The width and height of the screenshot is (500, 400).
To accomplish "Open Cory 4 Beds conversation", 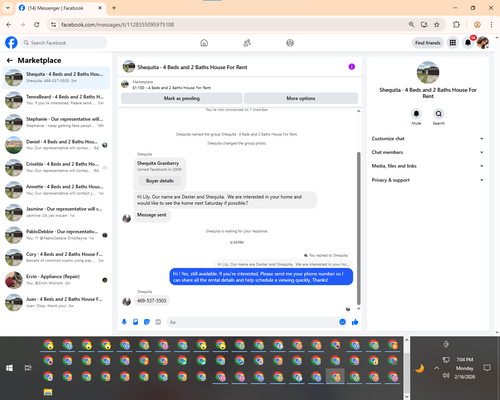I will pos(56,257).
